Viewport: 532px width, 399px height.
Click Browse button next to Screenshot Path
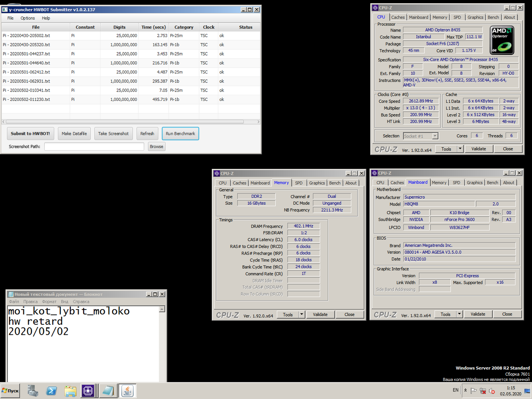point(156,147)
